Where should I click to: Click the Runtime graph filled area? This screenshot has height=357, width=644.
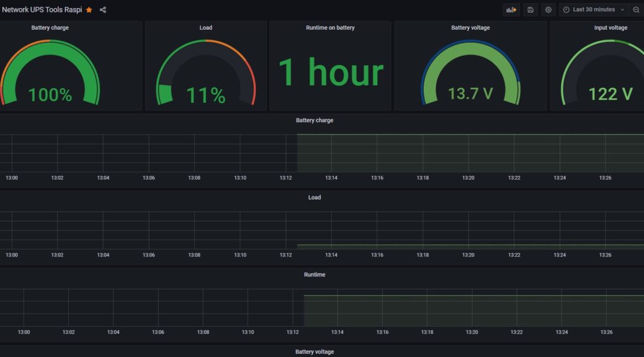coord(474,311)
